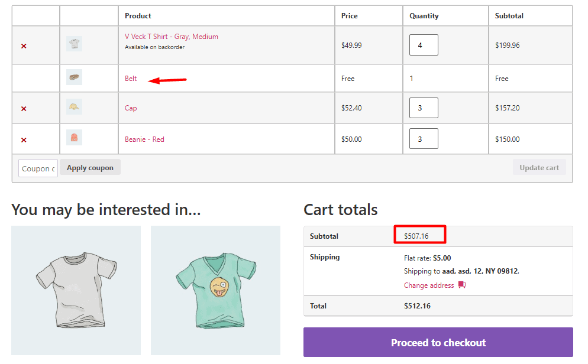Screen dimensions: 588x364
Task: Click the Proceed to checkout button
Action: click(438, 343)
